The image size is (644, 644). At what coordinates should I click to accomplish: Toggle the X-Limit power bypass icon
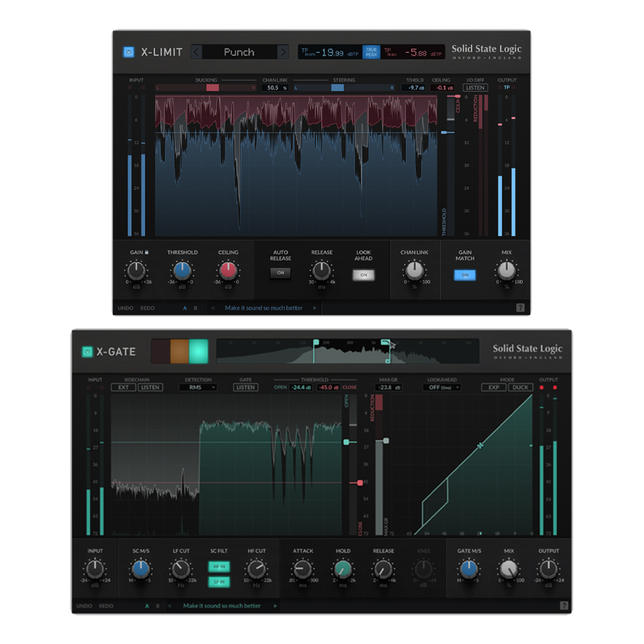128,52
